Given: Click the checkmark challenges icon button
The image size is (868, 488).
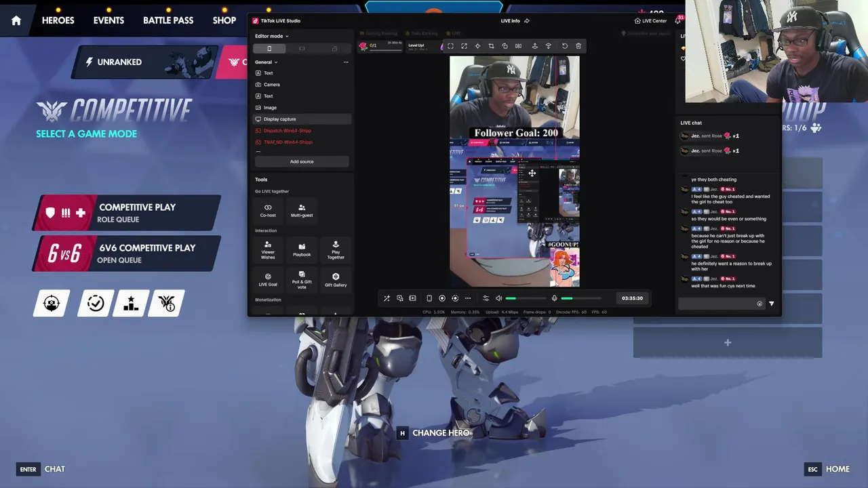Looking at the screenshot, I should coord(96,303).
